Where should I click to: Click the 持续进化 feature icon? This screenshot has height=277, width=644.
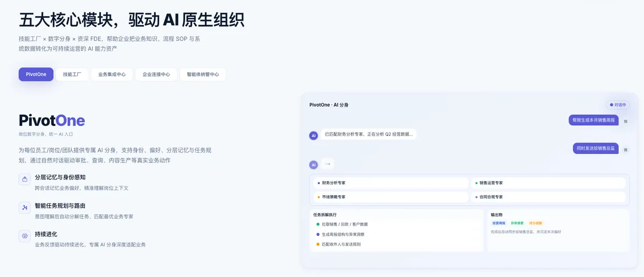pyautogui.click(x=25, y=236)
